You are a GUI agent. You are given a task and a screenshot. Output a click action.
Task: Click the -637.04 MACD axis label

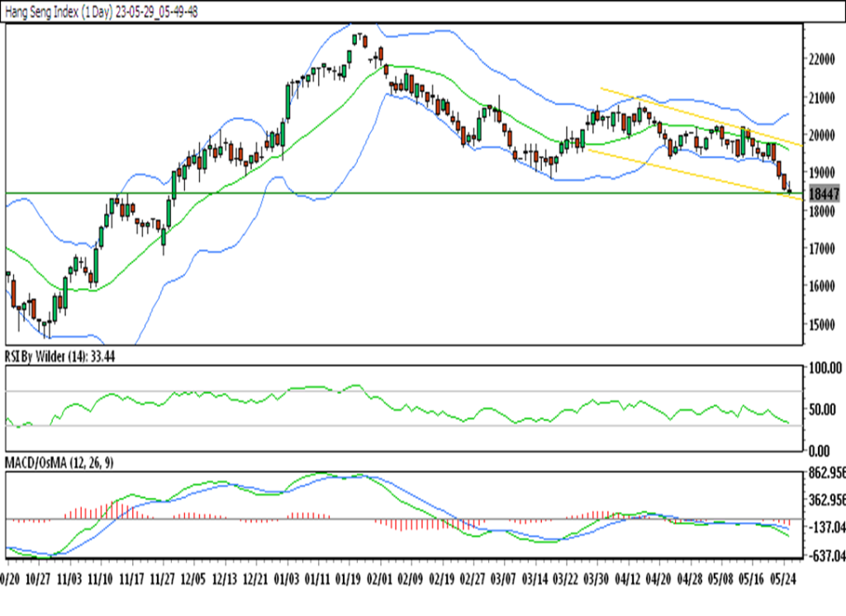pyautogui.click(x=826, y=555)
